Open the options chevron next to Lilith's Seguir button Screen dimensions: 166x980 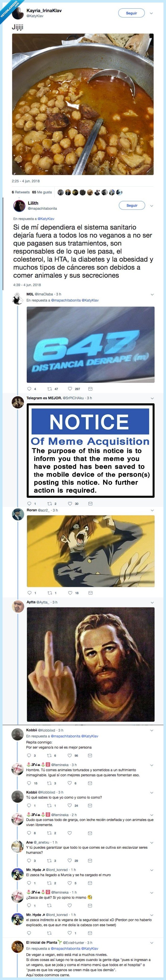click(151, 205)
